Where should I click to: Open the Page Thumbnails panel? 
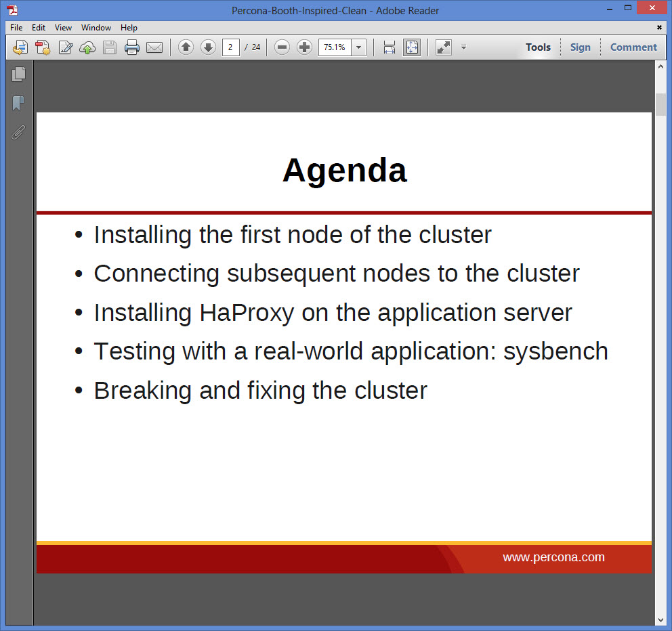pos(18,74)
